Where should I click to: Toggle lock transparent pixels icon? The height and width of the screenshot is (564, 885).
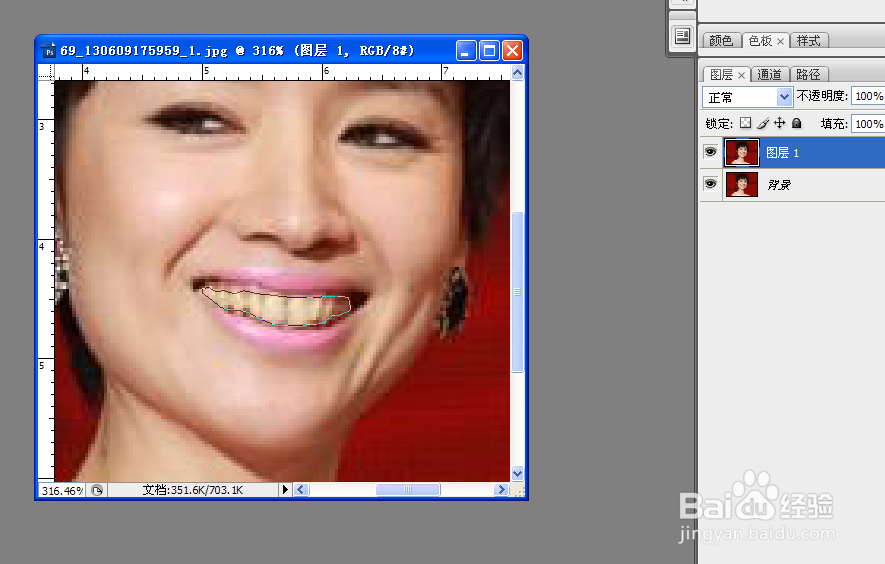[x=746, y=123]
